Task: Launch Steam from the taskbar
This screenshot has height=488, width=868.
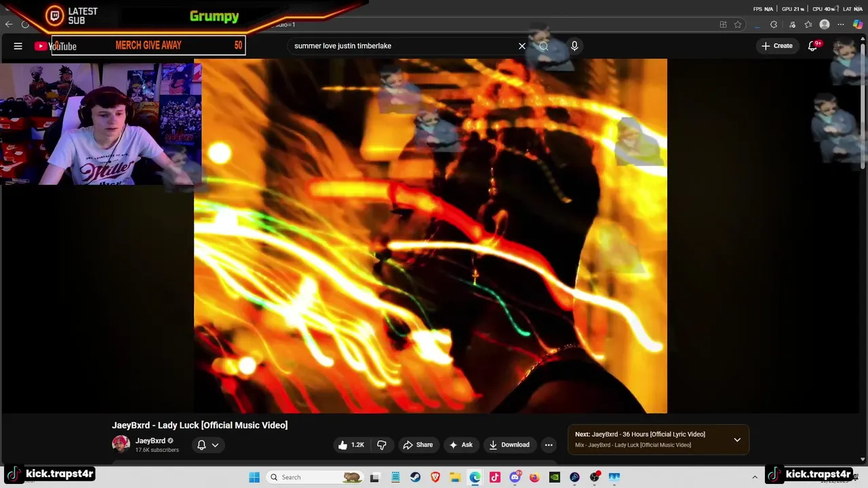Action: (x=415, y=477)
